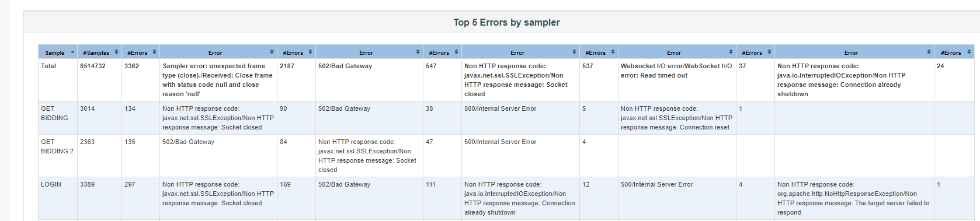This screenshot has height=221, width=980.
Task: Sort by the #Errors column showing 537
Action: [x=613, y=52]
